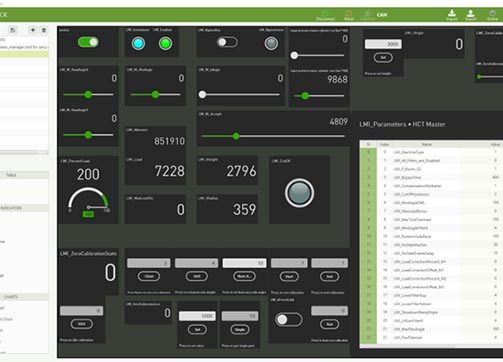This screenshot has height=362, width=503.
Task: Sort by the Index column header
Action: 384,144
